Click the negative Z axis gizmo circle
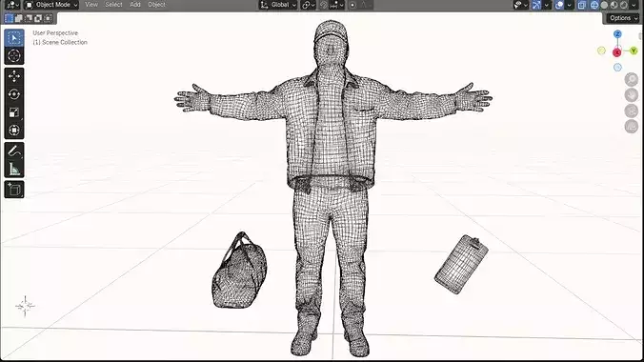Image resolution: width=644 pixels, height=362 pixels. click(617, 68)
